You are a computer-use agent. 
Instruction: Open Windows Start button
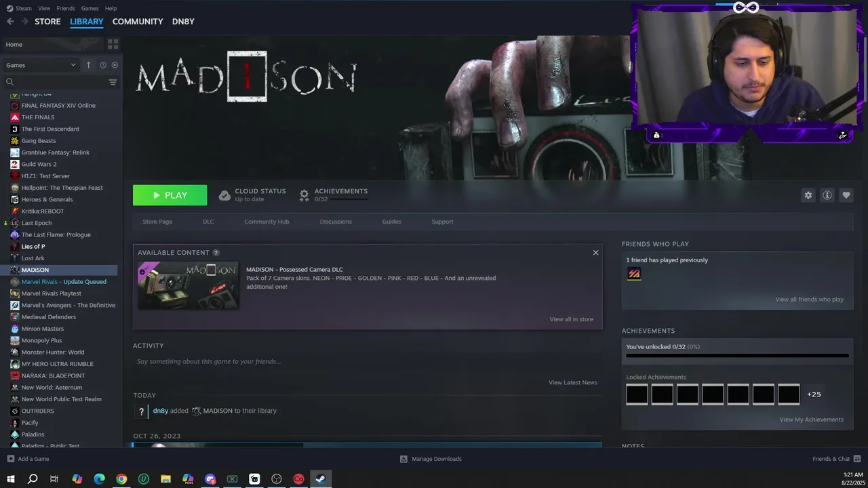[x=11, y=479]
